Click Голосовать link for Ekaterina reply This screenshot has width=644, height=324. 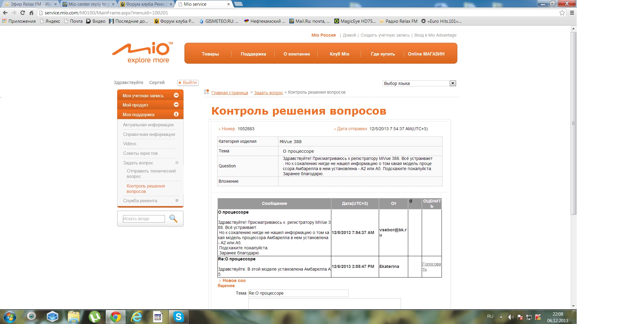pos(432,266)
